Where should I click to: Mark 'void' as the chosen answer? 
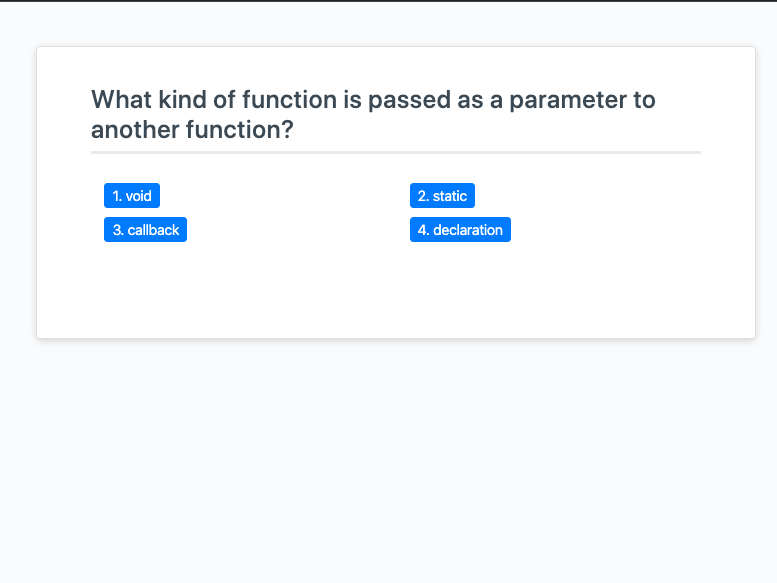tap(132, 196)
